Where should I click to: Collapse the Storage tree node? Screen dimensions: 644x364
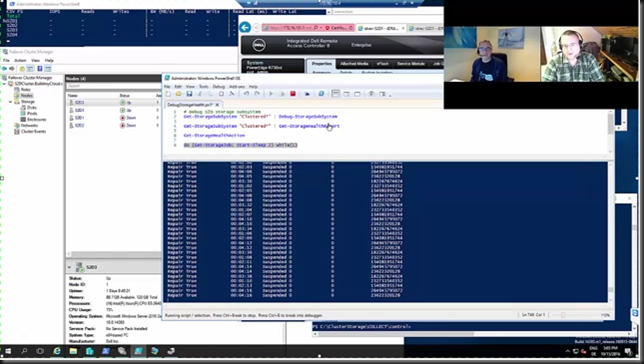coord(10,101)
